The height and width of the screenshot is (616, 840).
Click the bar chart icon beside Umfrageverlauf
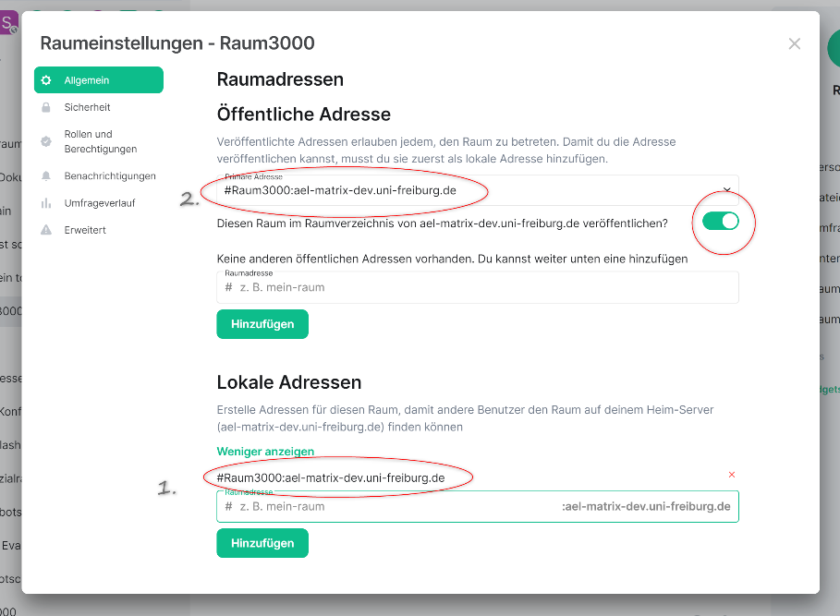(x=46, y=203)
